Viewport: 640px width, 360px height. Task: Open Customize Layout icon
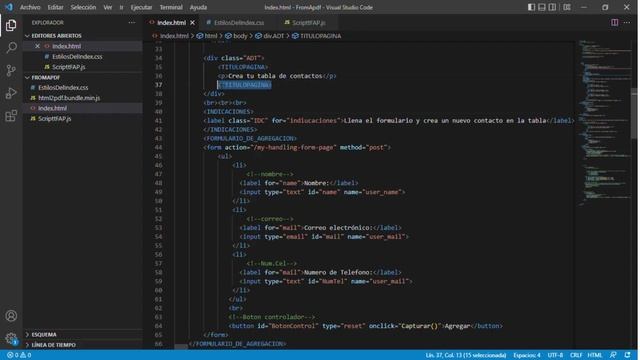pos(567,7)
